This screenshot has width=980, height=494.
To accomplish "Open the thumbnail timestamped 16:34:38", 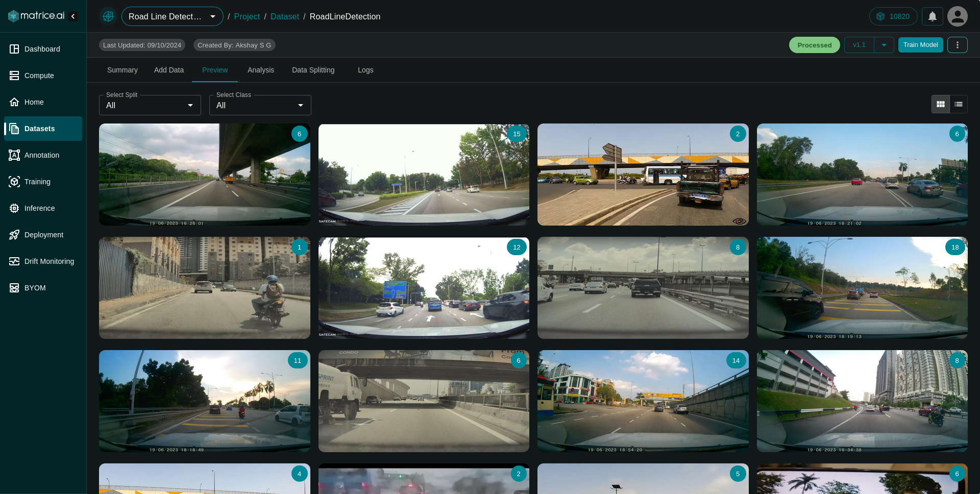I will [x=862, y=401].
